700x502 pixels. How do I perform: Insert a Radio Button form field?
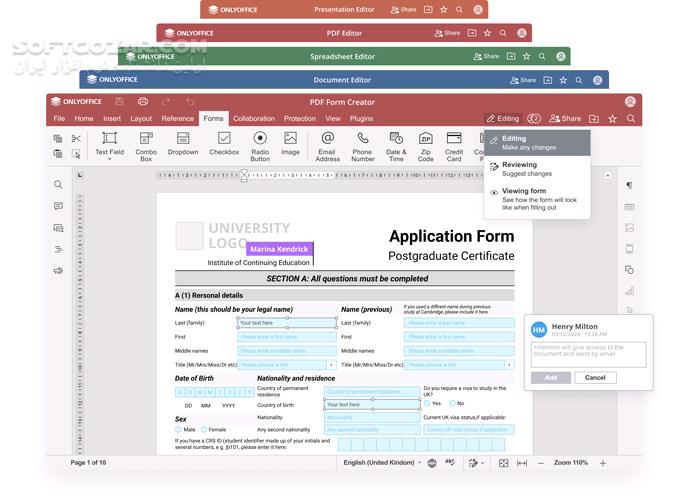tap(260, 146)
